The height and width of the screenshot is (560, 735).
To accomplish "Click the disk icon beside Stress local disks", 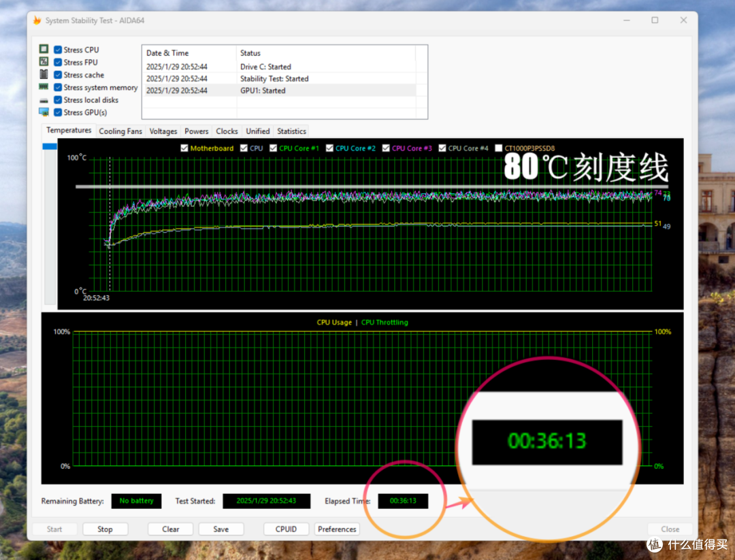I will (x=44, y=100).
